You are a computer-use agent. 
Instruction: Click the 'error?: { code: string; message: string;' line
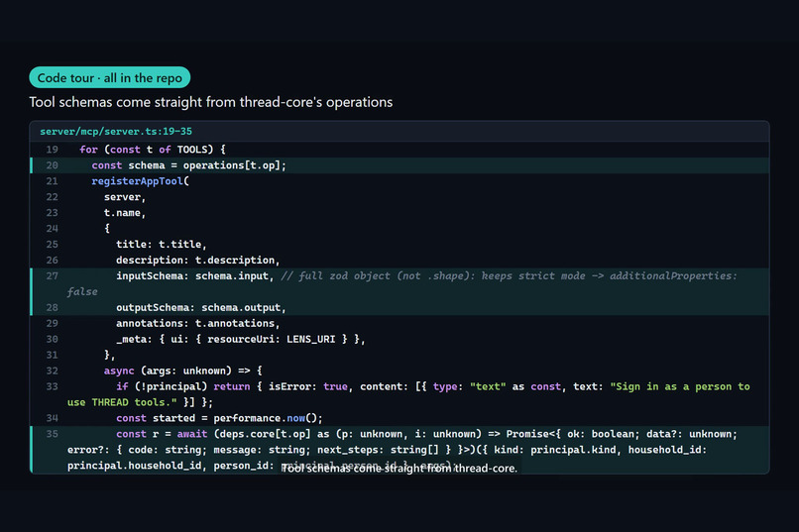point(187,450)
